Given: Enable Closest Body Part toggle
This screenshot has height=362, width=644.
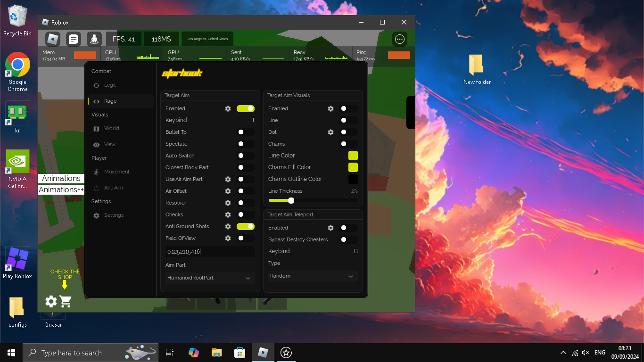Looking at the screenshot, I should (246, 167).
